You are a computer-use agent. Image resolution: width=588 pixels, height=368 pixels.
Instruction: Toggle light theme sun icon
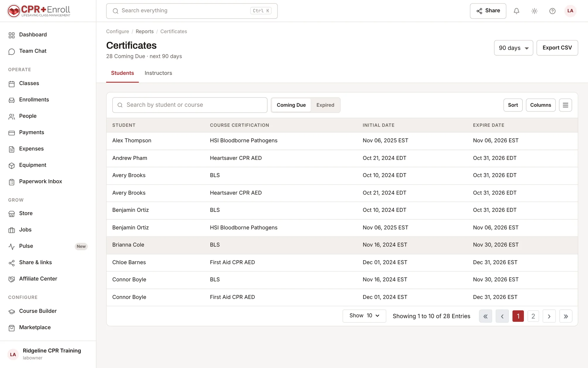click(x=534, y=11)
